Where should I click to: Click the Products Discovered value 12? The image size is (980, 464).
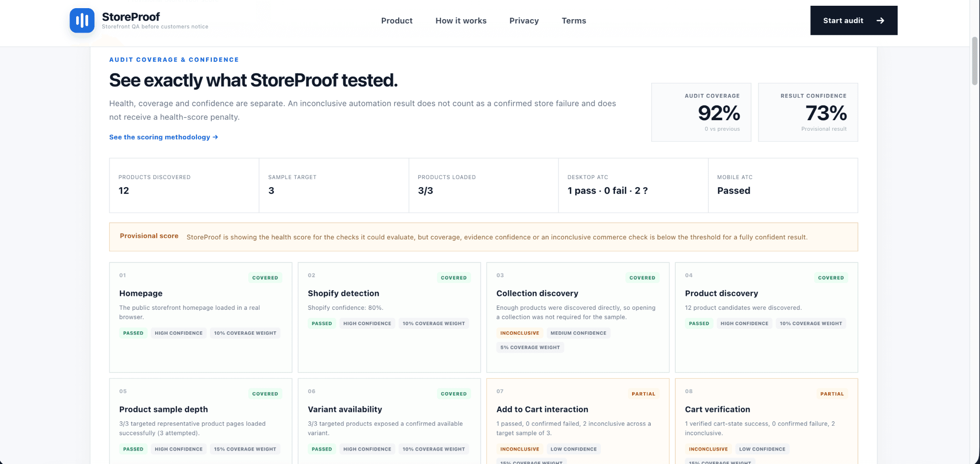pos(124,191)
